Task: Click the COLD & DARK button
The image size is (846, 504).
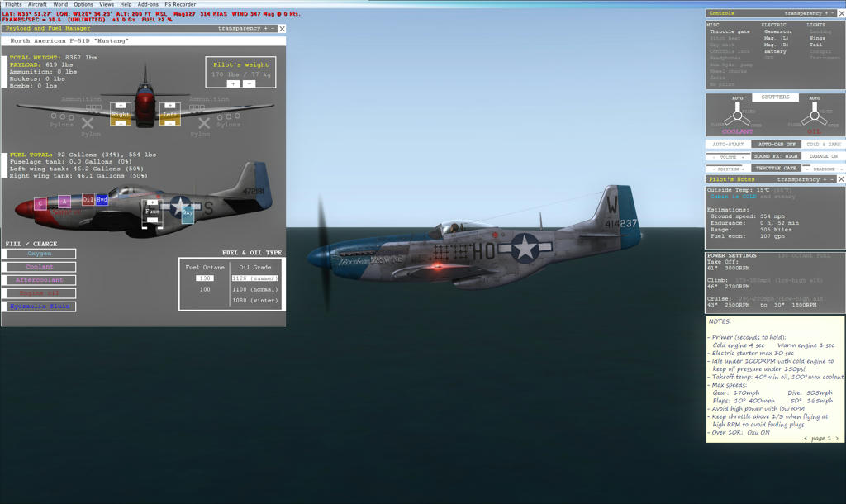Action: tap(824, 145)
